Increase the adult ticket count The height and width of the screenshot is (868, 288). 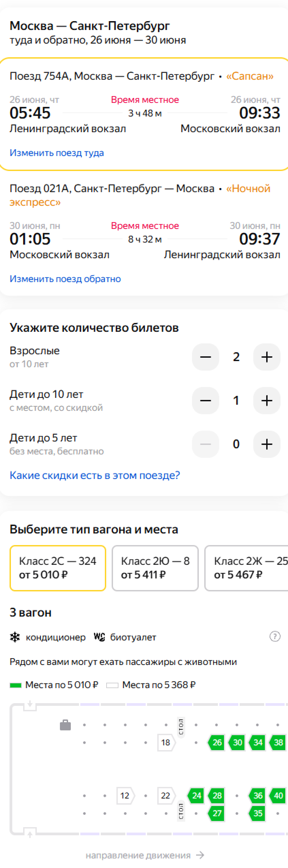pos(267,357)
